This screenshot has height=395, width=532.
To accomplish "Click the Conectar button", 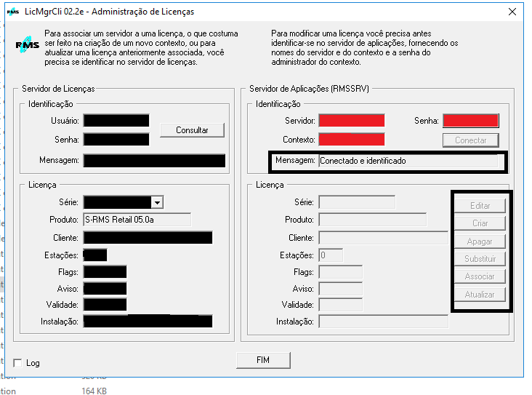I will point(471,140).
